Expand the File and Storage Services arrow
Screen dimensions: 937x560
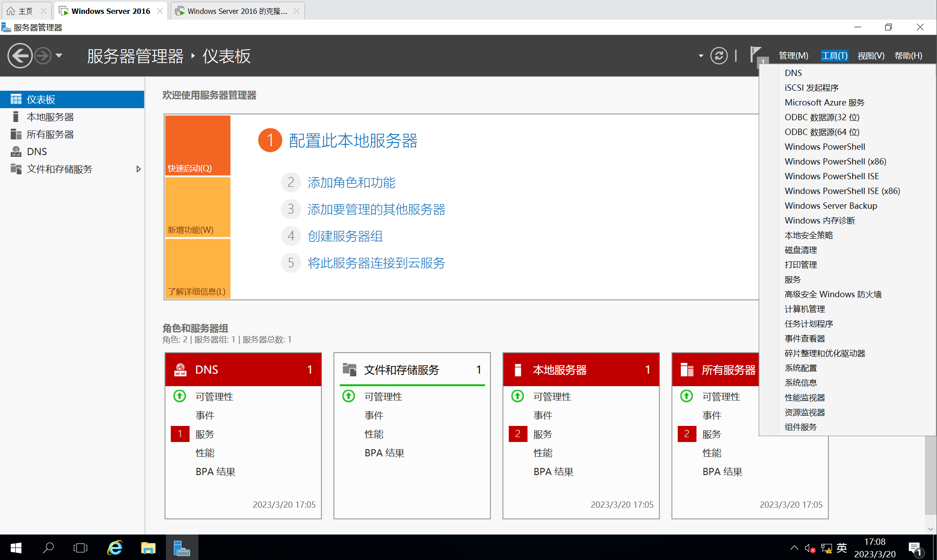pos(139,169)
